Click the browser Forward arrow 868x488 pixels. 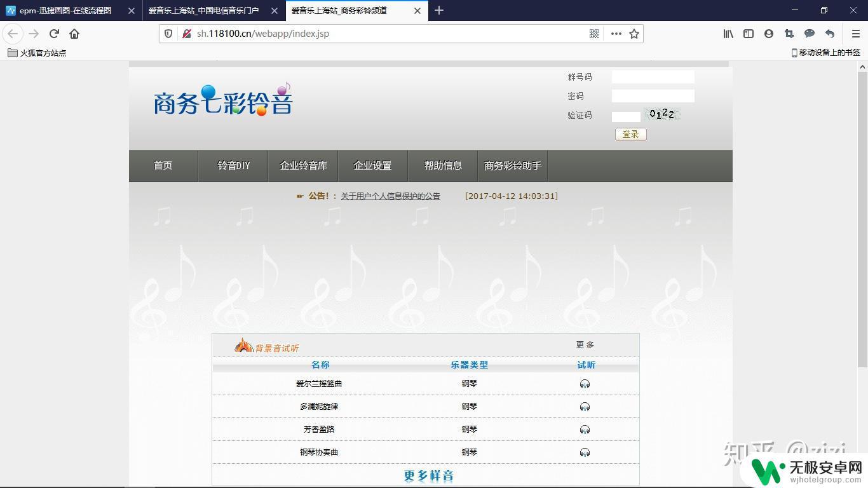34,34
